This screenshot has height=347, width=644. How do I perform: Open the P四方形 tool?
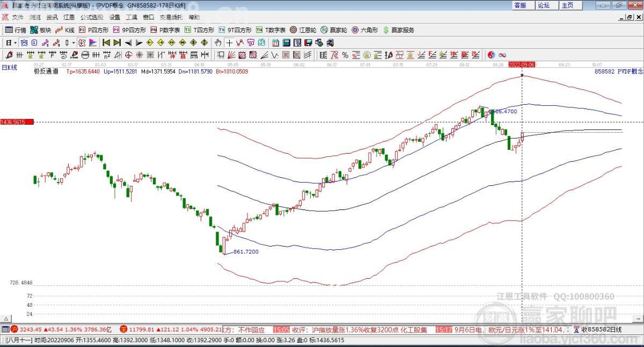(x=93, y=30)
